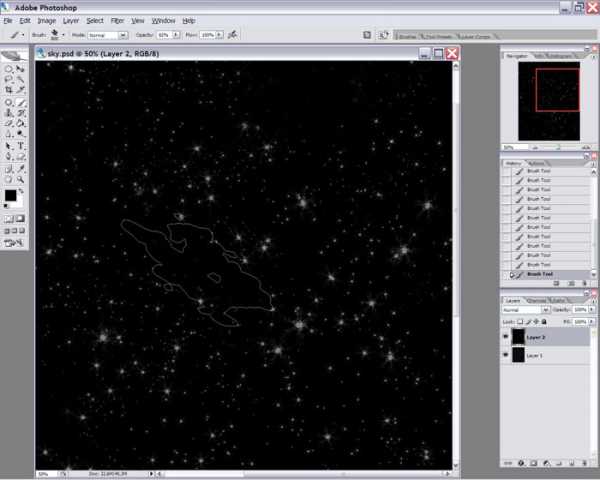600x480 pixels.
Task: Select the Lasso tool in the toolbox
Action: click(x=9, y=80)
